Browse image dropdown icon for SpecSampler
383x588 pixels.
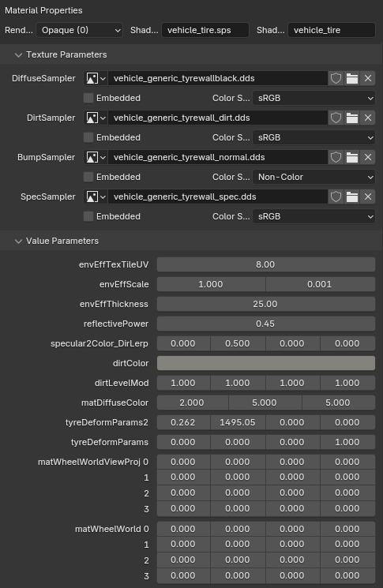96,197
